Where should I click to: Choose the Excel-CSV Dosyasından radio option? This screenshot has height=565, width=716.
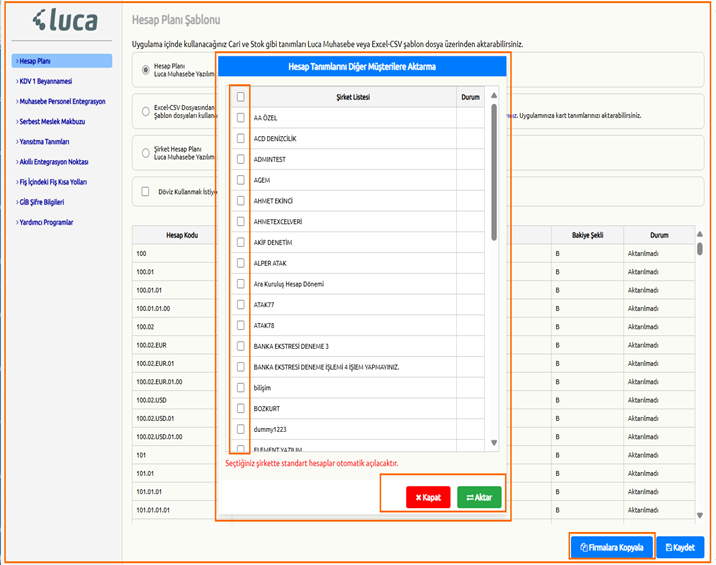click(x=146, y=111)
